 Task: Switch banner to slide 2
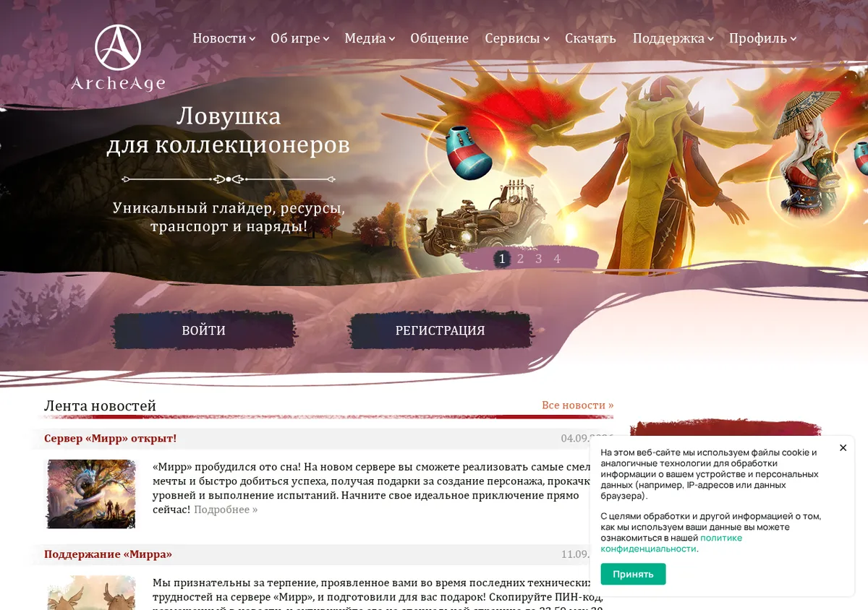pyautogui.click(x=520, y=259)
